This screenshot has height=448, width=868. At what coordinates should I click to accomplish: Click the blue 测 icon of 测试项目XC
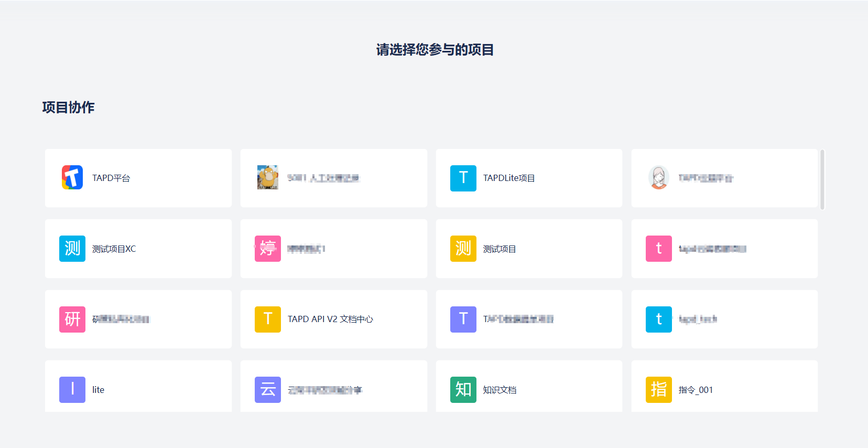click(72, 249)
